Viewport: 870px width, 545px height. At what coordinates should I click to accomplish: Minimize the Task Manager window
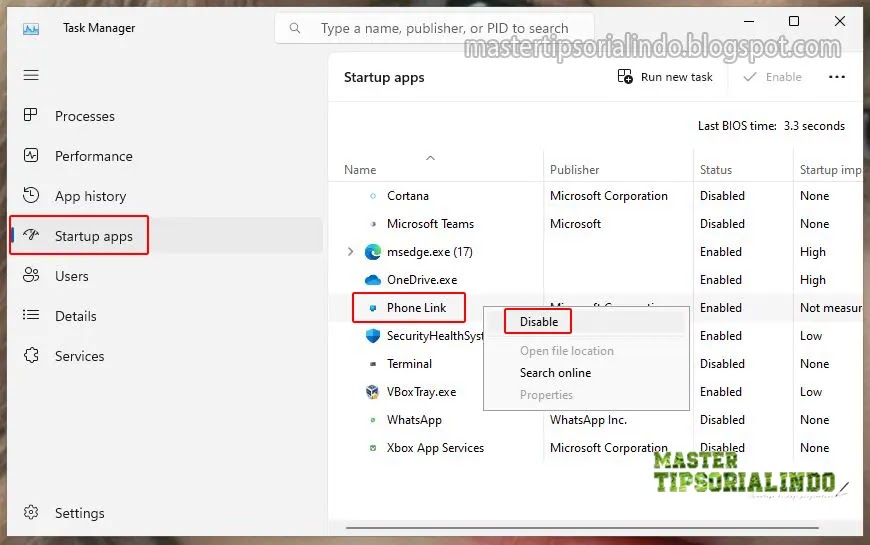(x=749, y=21)
